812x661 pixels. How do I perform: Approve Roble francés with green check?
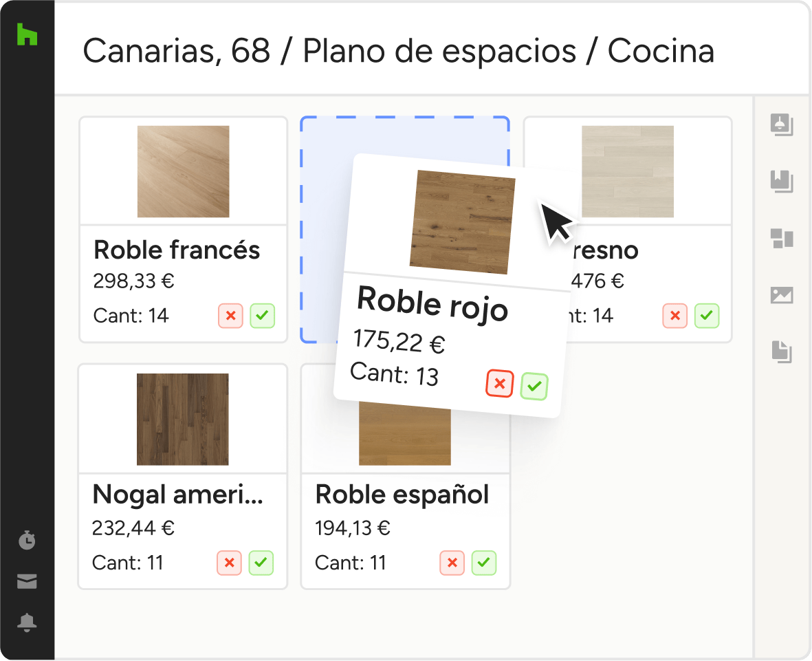coord(263,316)
